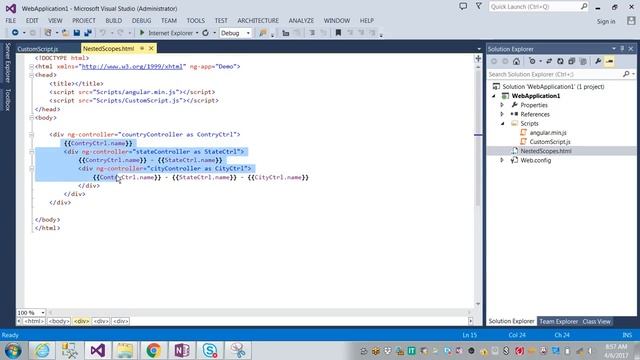Pin the NestedScopes.html tab
Viewport: 640px width, 360px height.
142,49
